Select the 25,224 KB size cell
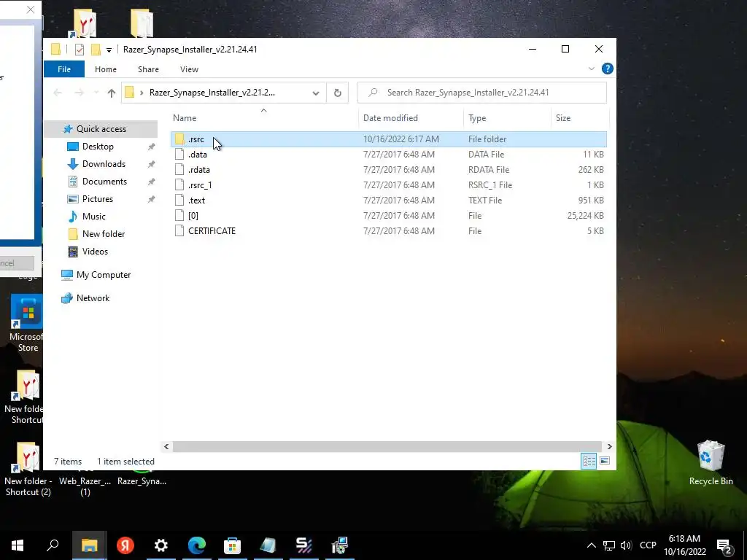The image size is (747, 560). click(585, 215)
